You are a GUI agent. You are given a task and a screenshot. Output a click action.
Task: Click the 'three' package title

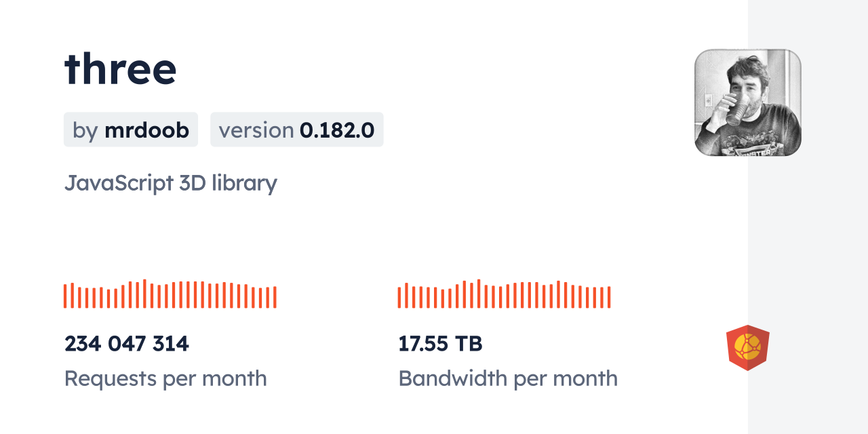(x=121, y=68)
